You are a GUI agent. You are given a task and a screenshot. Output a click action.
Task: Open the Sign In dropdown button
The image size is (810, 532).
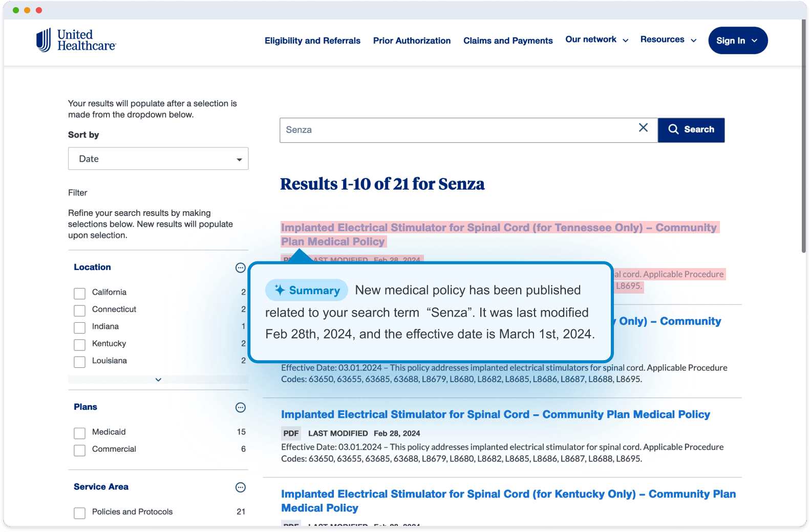[738, 40]
